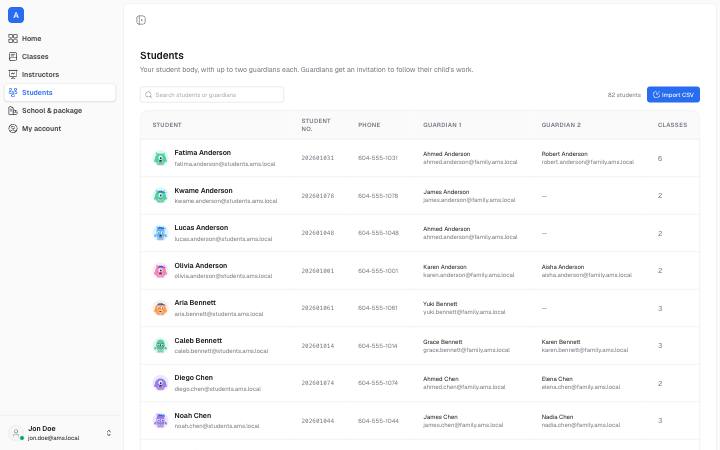Click the blue app logo icon
The height and width of the screenshot is (450, 720).
coord(16,15)
